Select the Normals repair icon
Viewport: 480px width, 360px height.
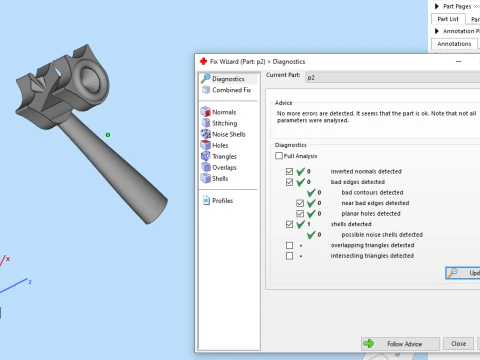[x=206, y=112]
